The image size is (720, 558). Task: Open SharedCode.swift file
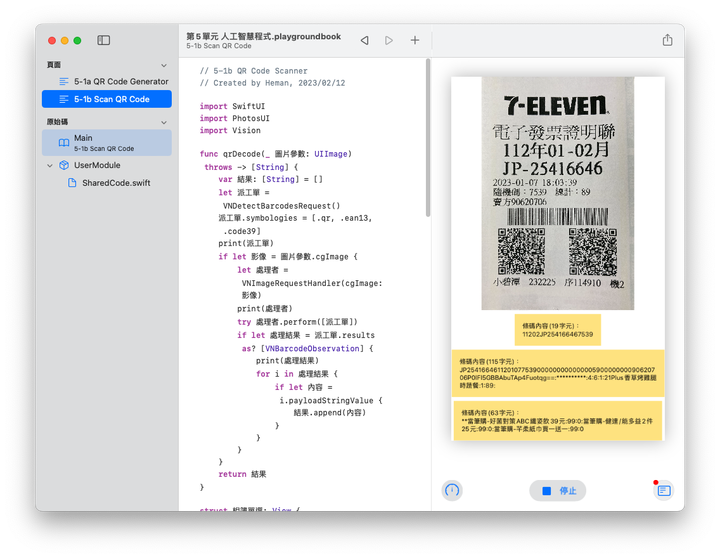pyautogui.click(x=115, y=183)
